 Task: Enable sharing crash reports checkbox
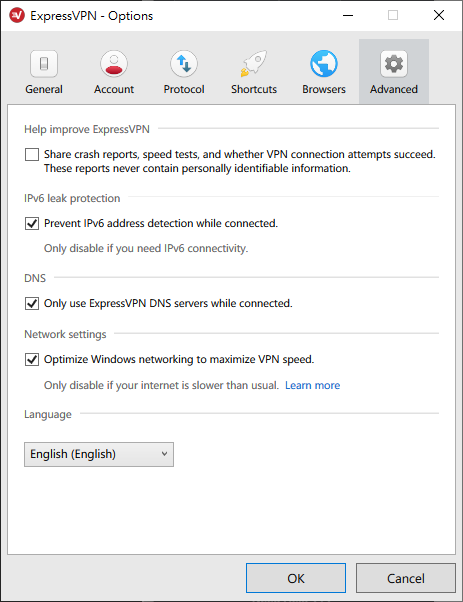pyautogui.click(x=32, y=155)
